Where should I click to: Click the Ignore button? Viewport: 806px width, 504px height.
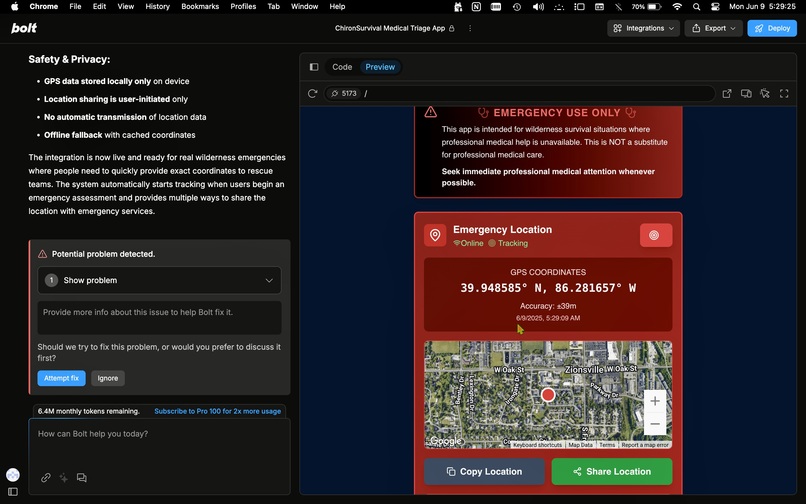(107, 378)
